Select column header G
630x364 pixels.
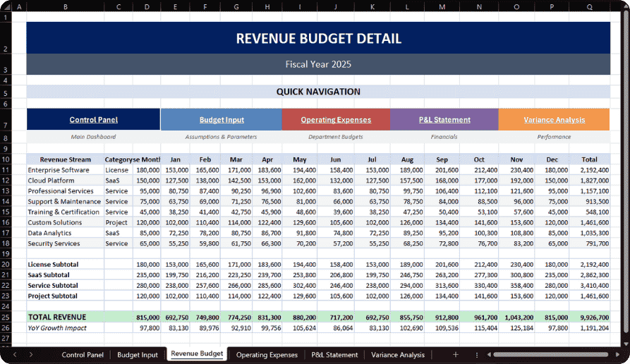236,7
